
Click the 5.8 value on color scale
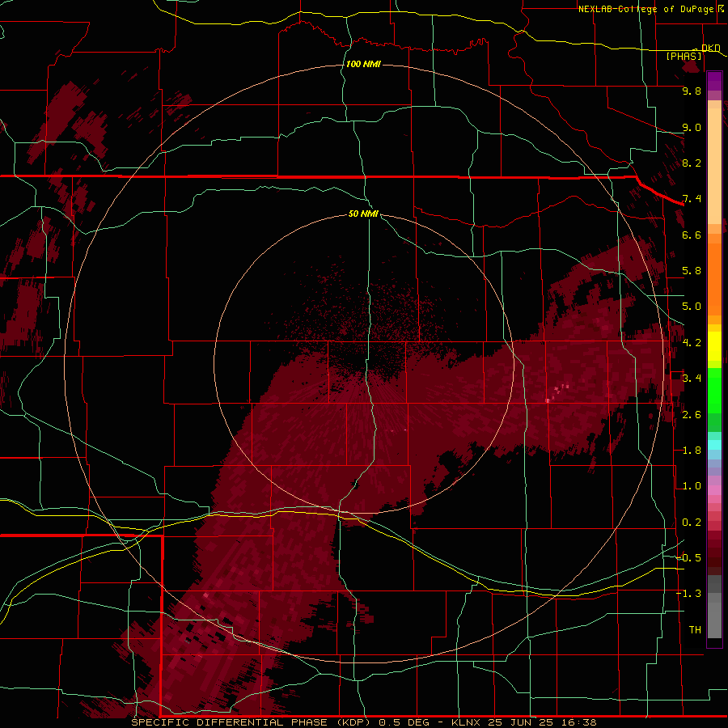coord(692,271)
